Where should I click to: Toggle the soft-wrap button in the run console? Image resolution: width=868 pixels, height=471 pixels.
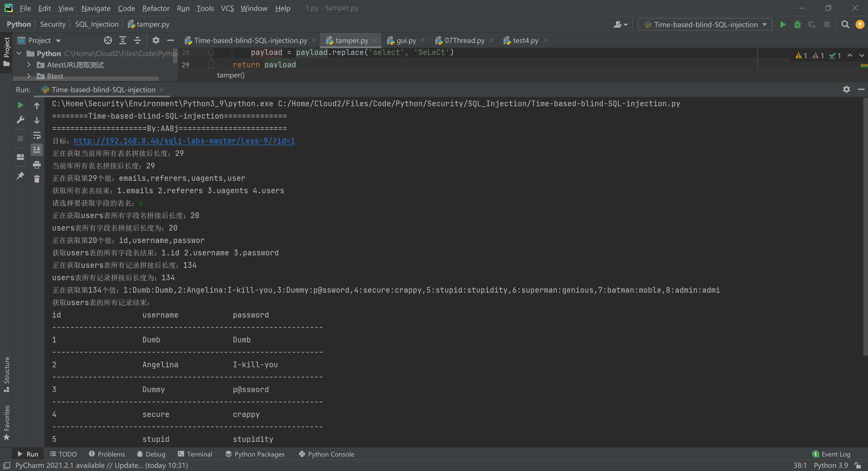(x=37, y=135)
